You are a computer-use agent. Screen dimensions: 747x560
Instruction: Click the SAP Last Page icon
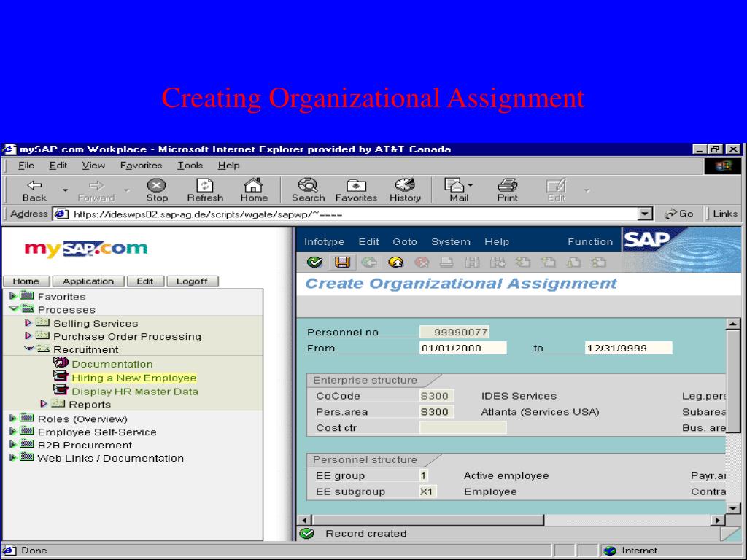[x=598, y=262]
